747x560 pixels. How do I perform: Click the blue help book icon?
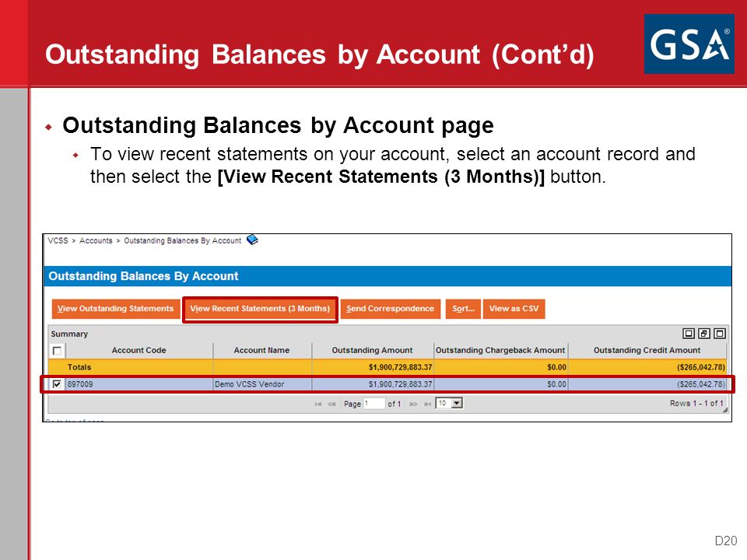(x=252, y=240)
